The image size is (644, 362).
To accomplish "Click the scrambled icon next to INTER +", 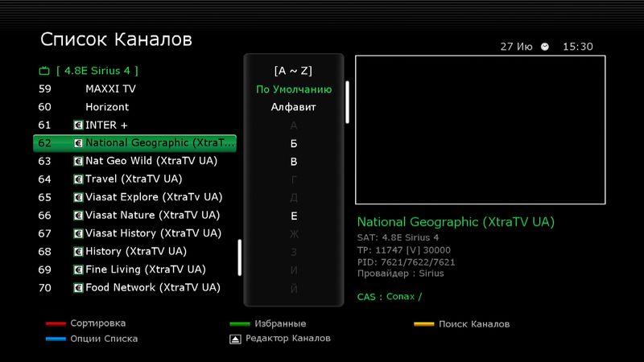I will point(78,125).
